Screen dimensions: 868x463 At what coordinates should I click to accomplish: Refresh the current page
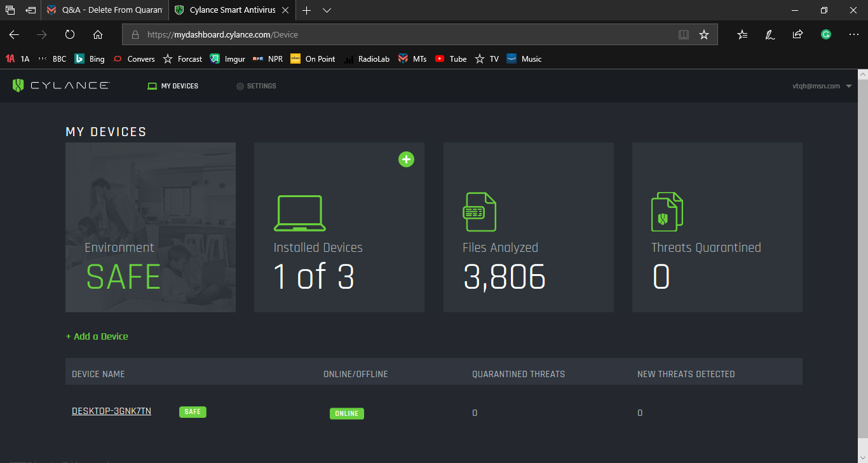(70, 35)
